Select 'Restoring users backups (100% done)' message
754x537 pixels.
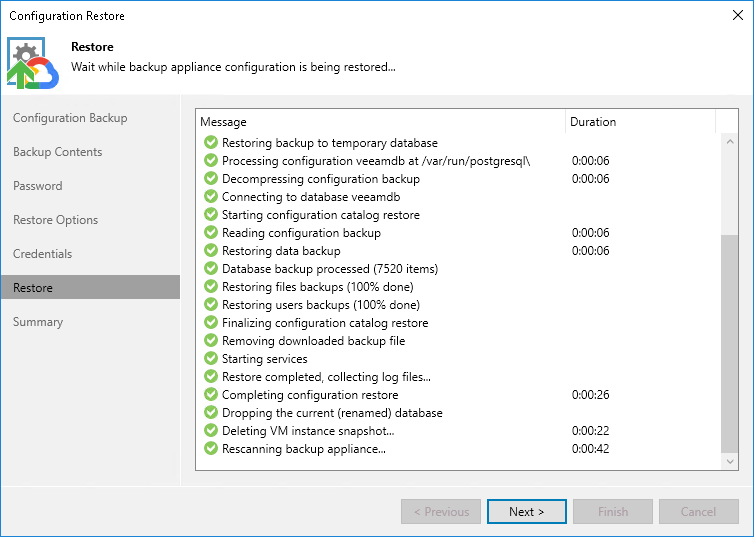point(321,305)
